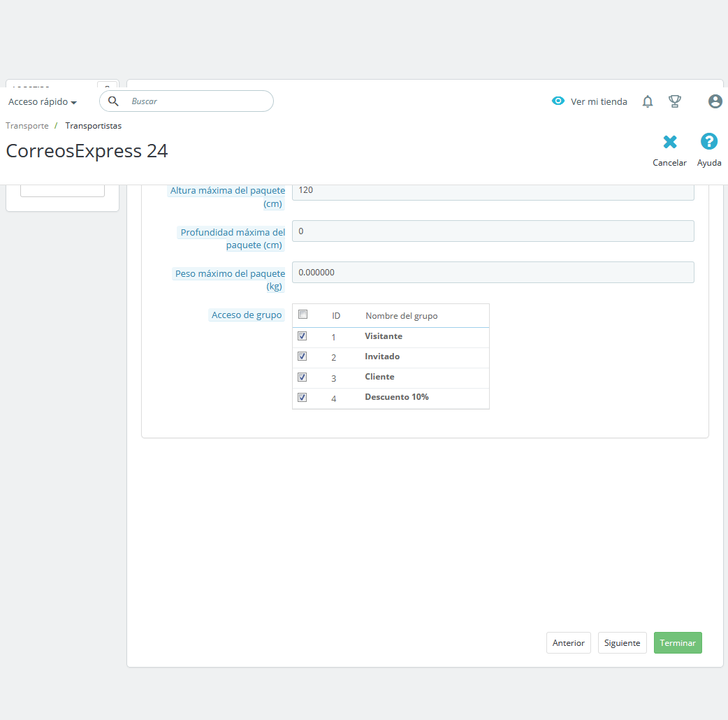
Task: Click the Ayuda question mark icon
Action: click(708, 141)
